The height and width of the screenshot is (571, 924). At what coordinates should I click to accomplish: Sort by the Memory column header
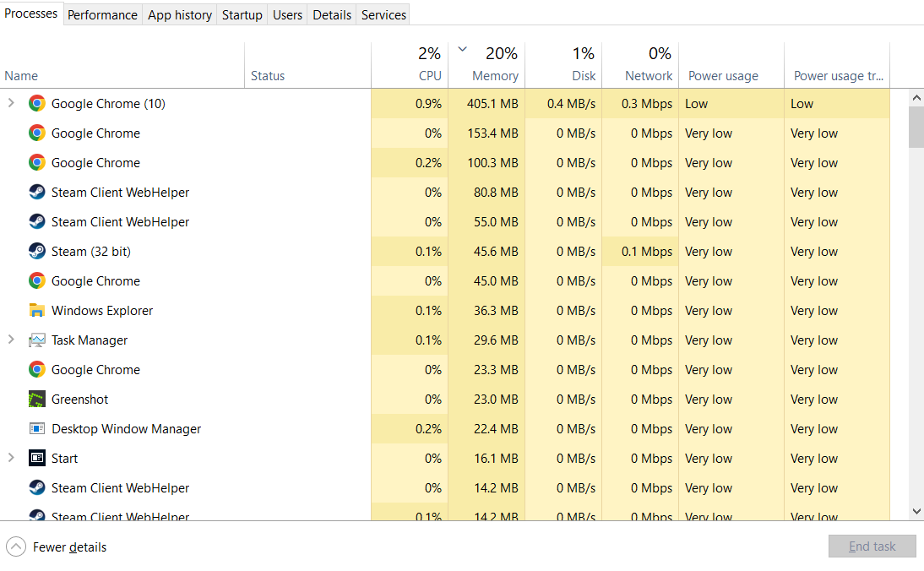click(x=486, y=65)
